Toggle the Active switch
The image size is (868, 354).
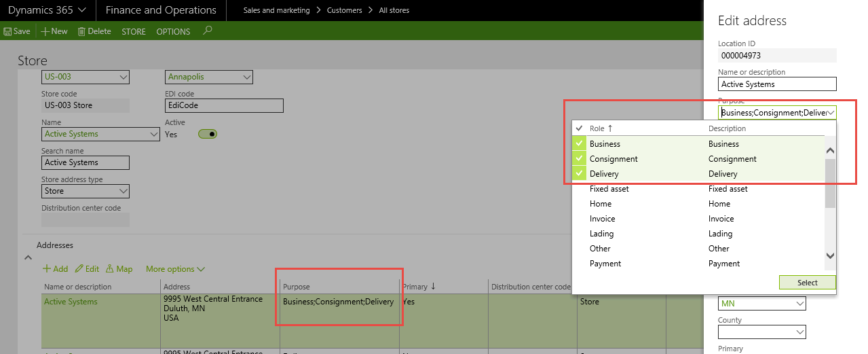(208, 134)
